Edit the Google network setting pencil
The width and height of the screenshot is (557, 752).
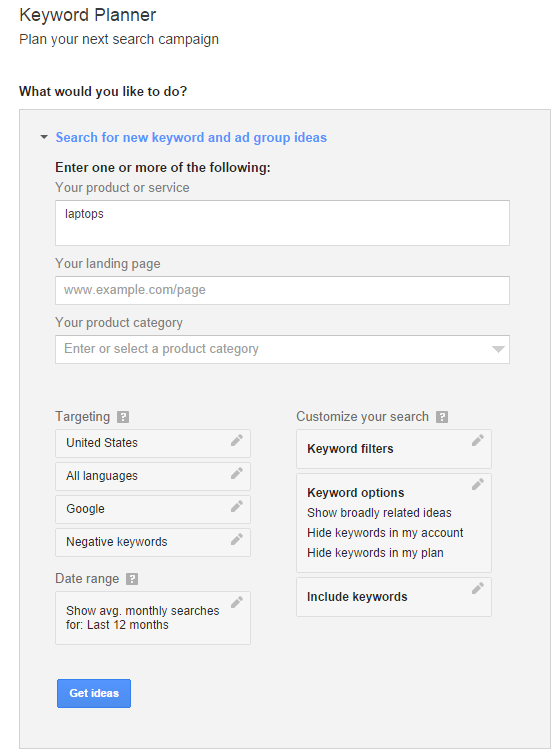237,506
